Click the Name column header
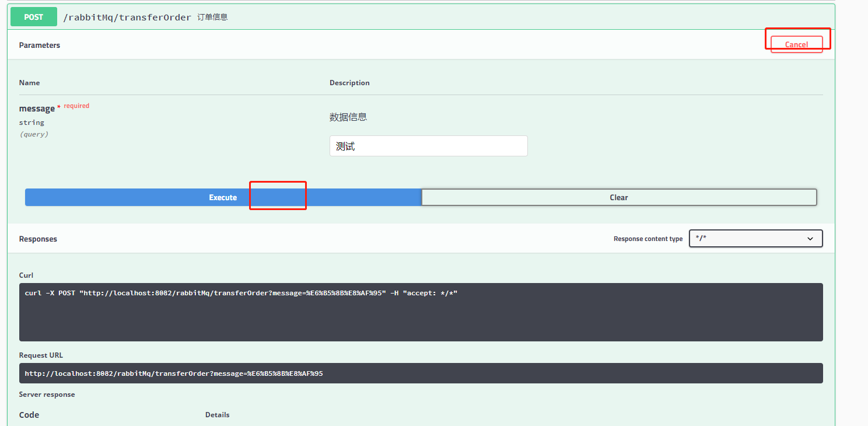This screenshot has height=426, width=868. click(x=30, y=83)
